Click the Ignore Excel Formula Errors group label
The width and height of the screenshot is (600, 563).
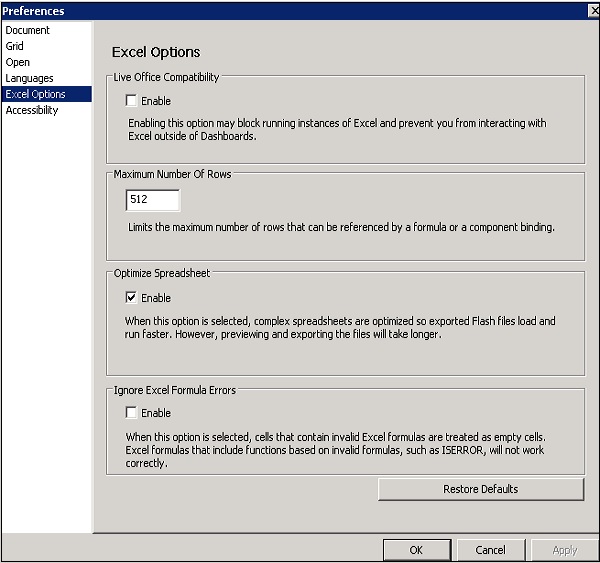coord(175,390)
